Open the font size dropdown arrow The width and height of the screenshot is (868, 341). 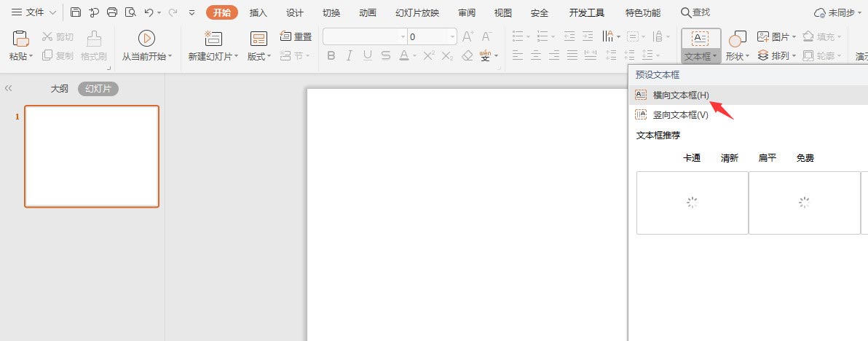click(x=453, y=37)
